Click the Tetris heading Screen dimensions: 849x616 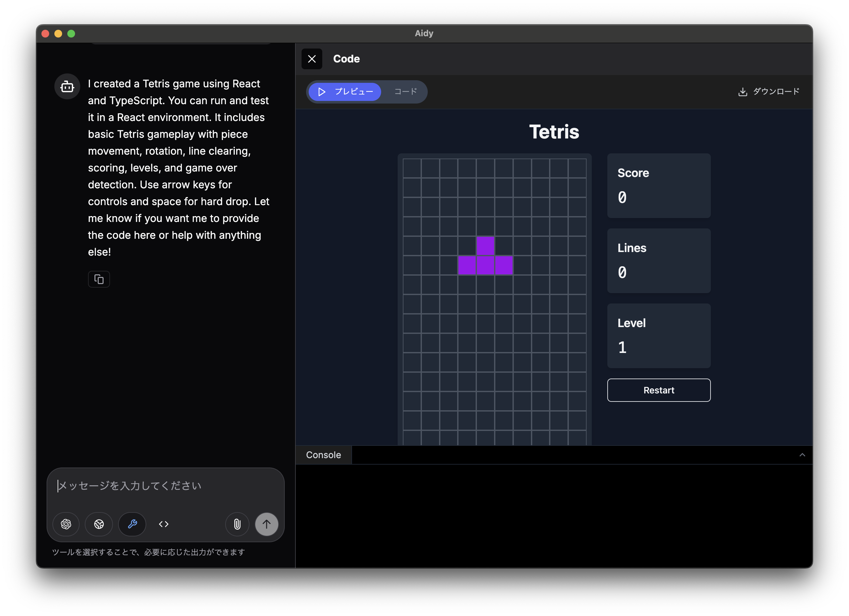(554, 132)
